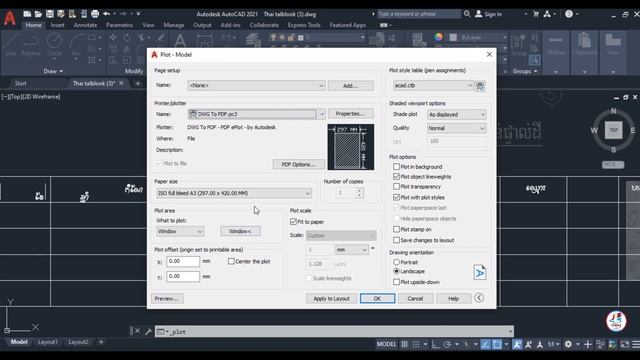640x360 pixels.
Task: Open the plot style table editor icon
Action: [x=480, y=86]
